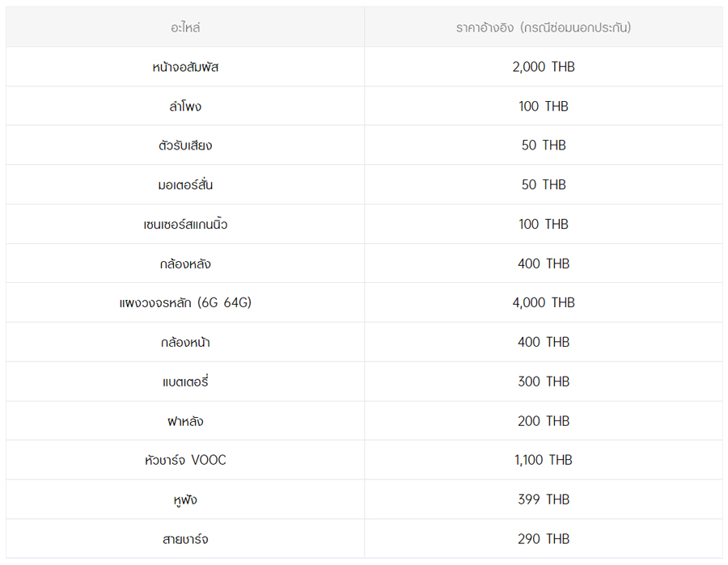Select the หน้าจอสัมผัส part cell
728x565 pixels.
tap(185, 67)
